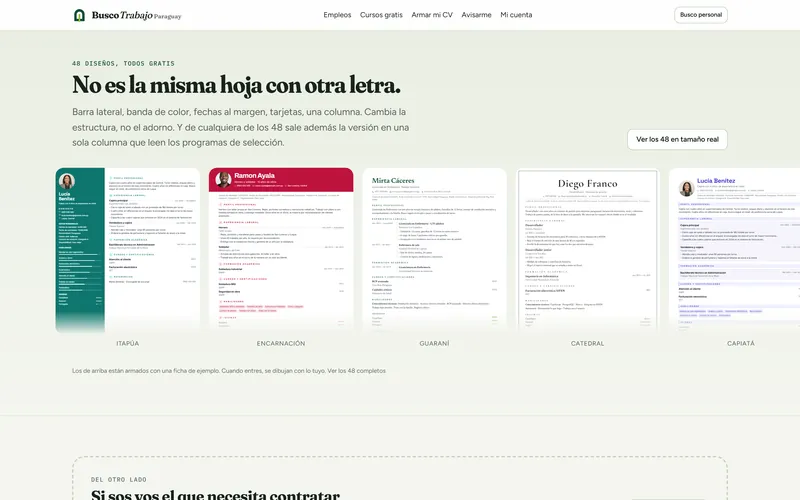Click the DEL OTRO LADO section label

pyautogui.click(x=119, y=480)
